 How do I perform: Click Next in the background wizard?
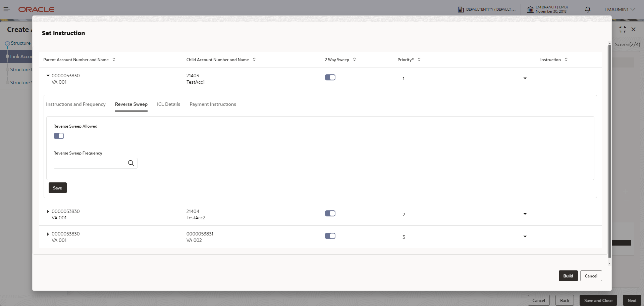pyautogui.click(x=632, y=301)
